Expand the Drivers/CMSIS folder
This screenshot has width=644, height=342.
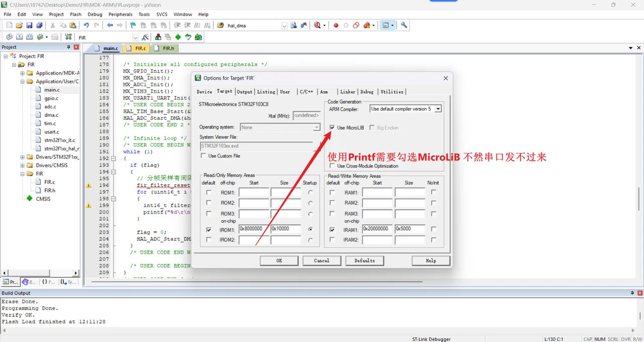click(22, 165)
